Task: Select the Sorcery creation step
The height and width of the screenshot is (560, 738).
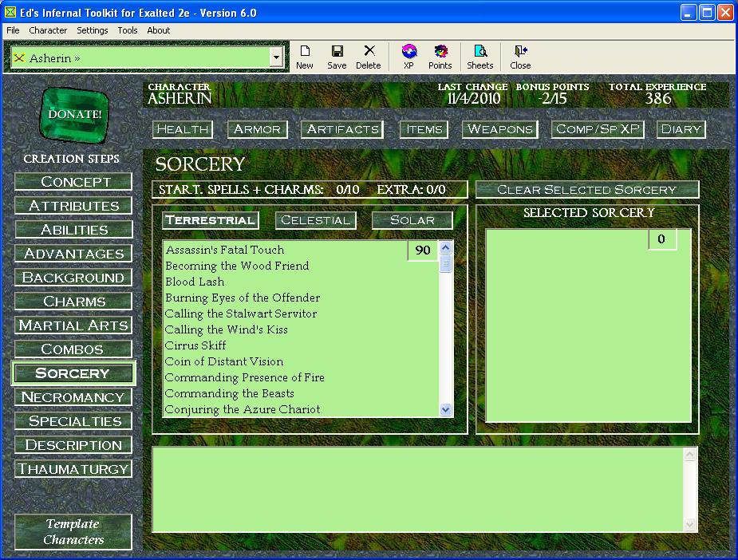Action: pyautogui.click(x=73, y=373)
